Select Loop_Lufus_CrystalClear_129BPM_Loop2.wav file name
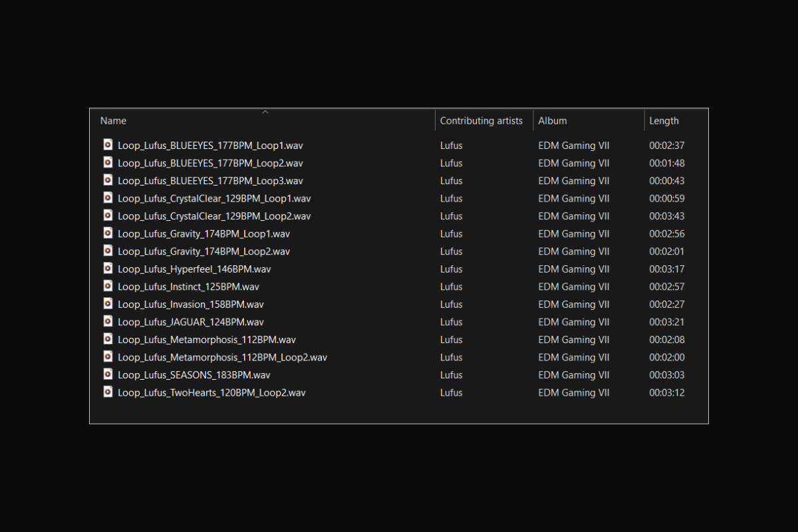This screenshot has height=532, width=798. tap(214, 216)
